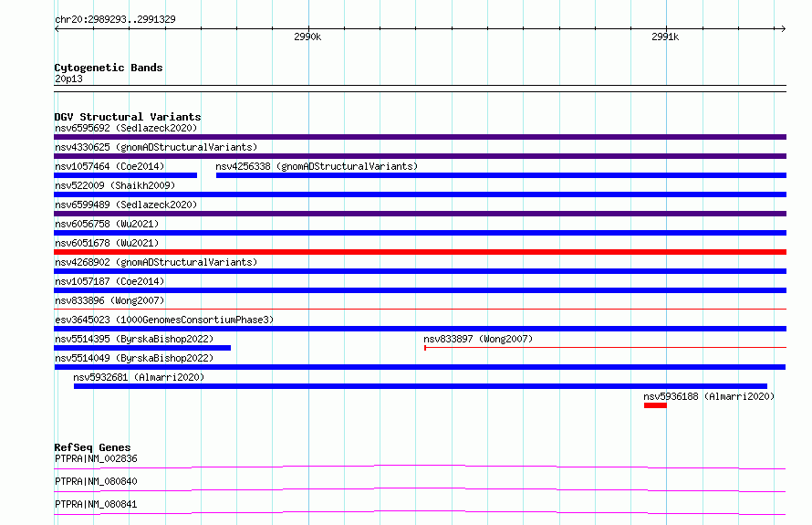Click the nsv4256338 gnomAD variant label

317,166
